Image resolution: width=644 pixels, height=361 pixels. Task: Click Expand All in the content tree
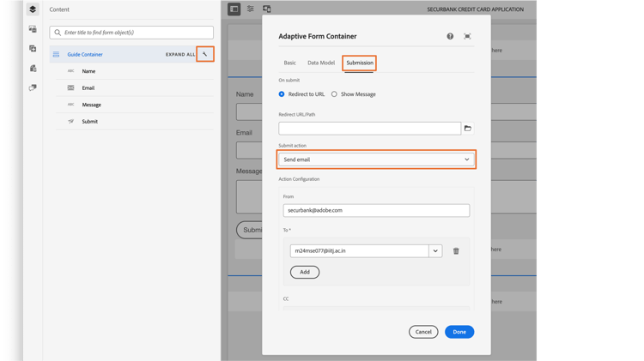click(180, 54)
